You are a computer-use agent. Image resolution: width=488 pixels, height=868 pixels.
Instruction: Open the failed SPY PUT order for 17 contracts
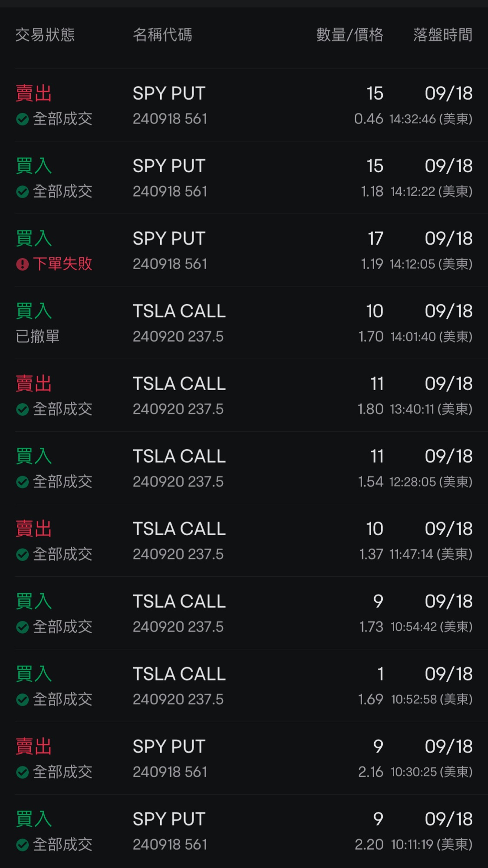tap(244, 250)
